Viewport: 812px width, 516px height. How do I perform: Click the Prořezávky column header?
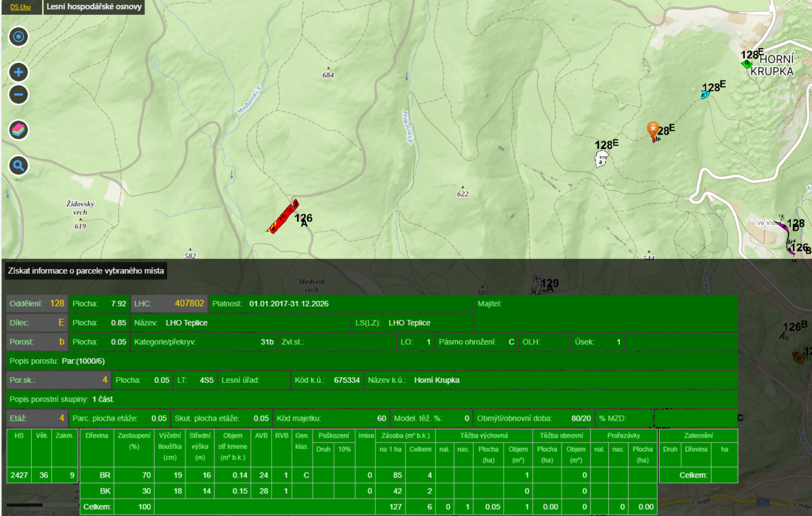click(x=623, y=436)
